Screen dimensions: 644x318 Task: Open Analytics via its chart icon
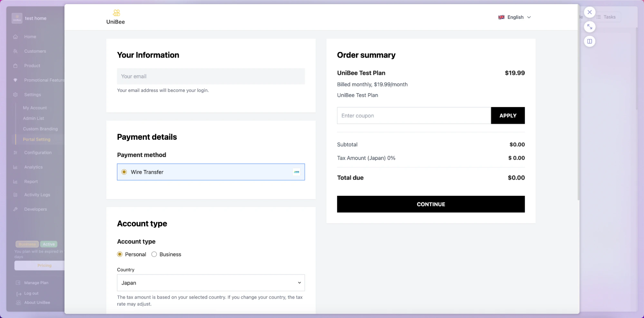tap(15, 167)
